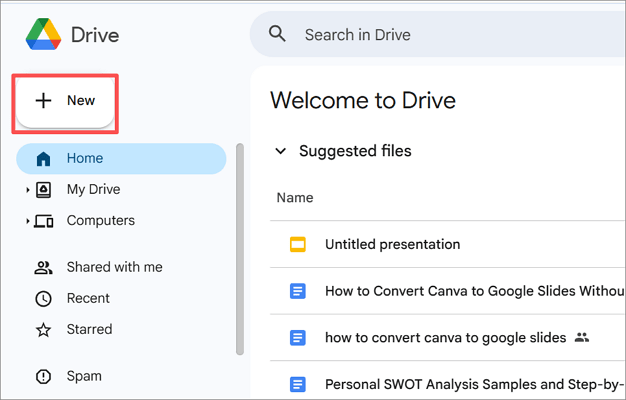Open Shared with me
This screenshot has width=626, height=400.
click(115, 267)
